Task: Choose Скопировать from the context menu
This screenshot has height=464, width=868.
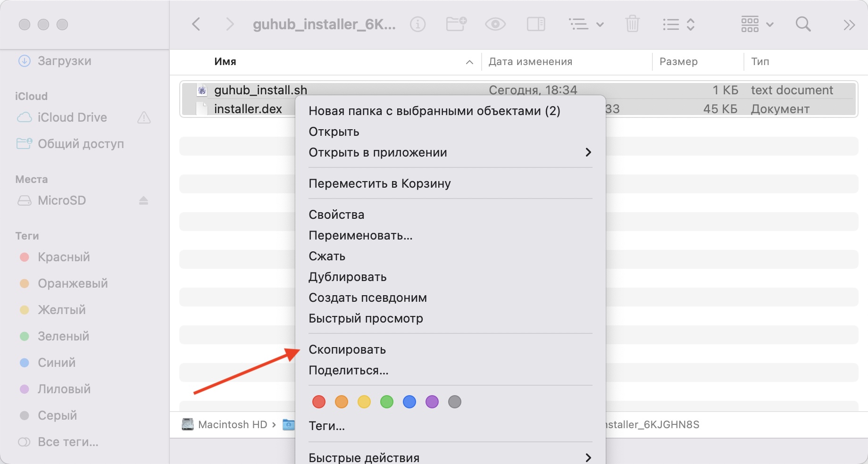Action: point(347,350)
